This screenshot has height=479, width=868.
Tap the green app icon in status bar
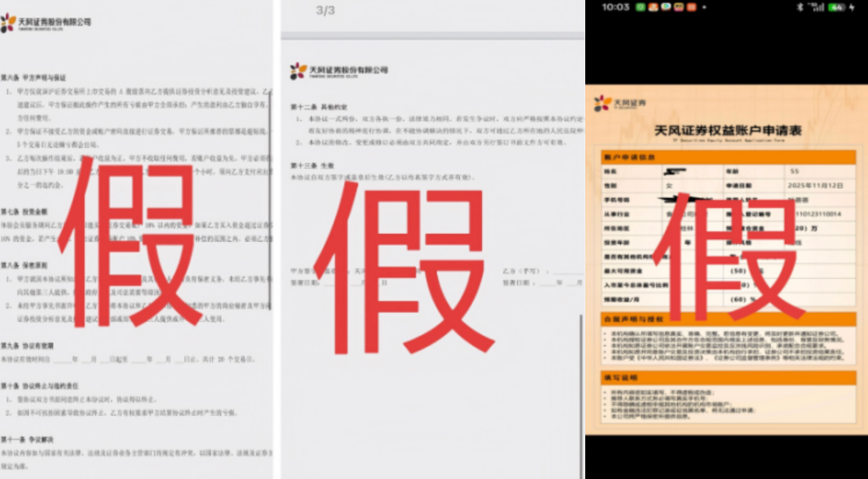tap(640, 8)
